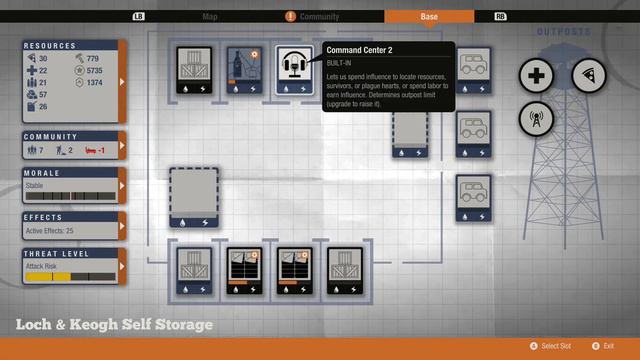Select the large empty dashed slot
The image size is (640, 360).
click(x=194, y=197)
